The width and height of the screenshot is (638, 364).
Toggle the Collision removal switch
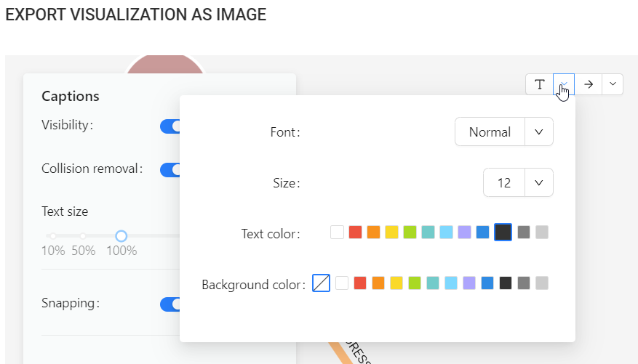(x=170, y=170)
